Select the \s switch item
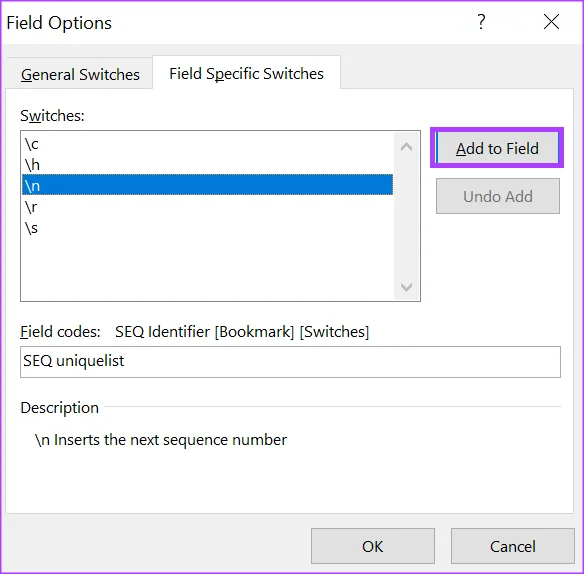 [207, 228]
